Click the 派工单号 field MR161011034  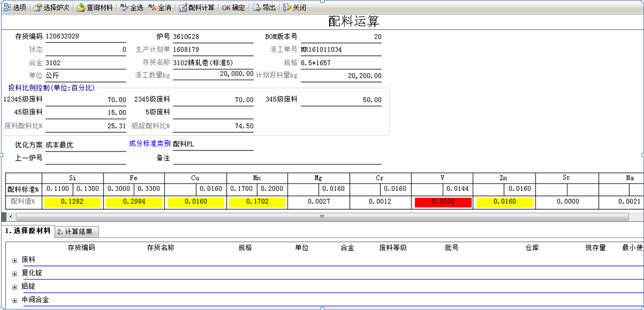[341, 50]
